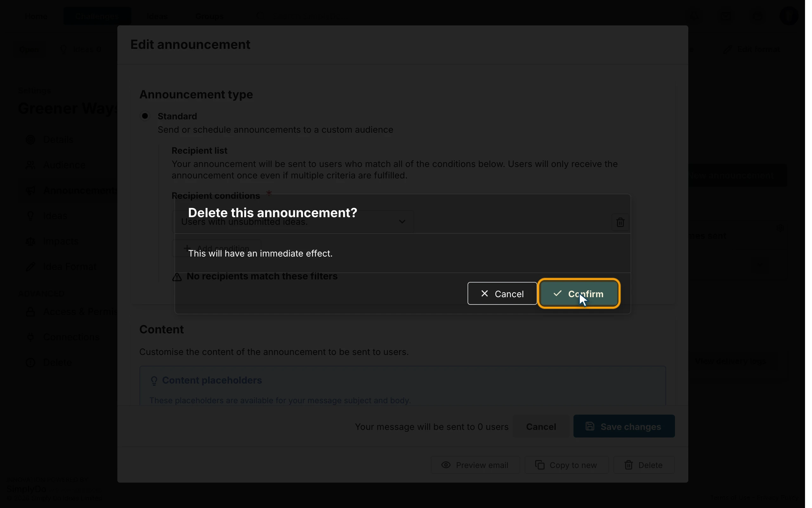Screen dimensions: 812x508
Task: Click the gear icon on announcement card
Action: click(x=781, y=228)
